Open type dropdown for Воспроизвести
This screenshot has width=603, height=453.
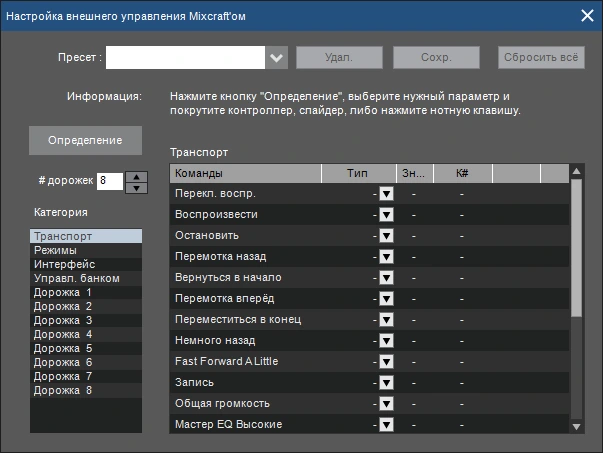(386, 215)
